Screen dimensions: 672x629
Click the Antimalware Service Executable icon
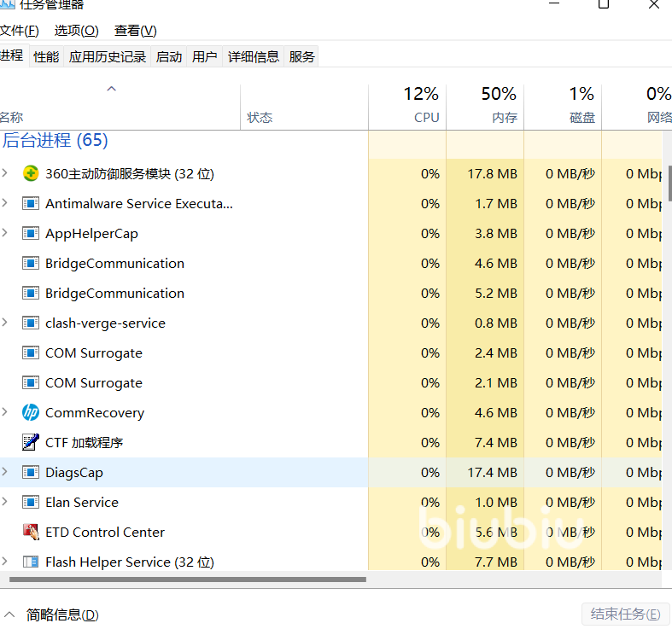31,203
